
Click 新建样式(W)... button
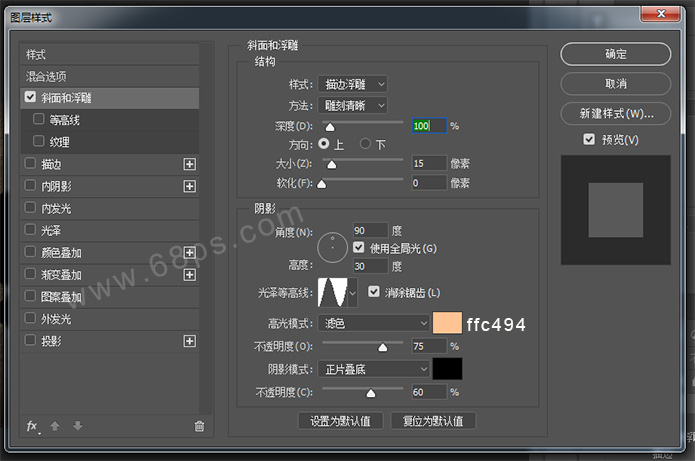tap(615, 113)
